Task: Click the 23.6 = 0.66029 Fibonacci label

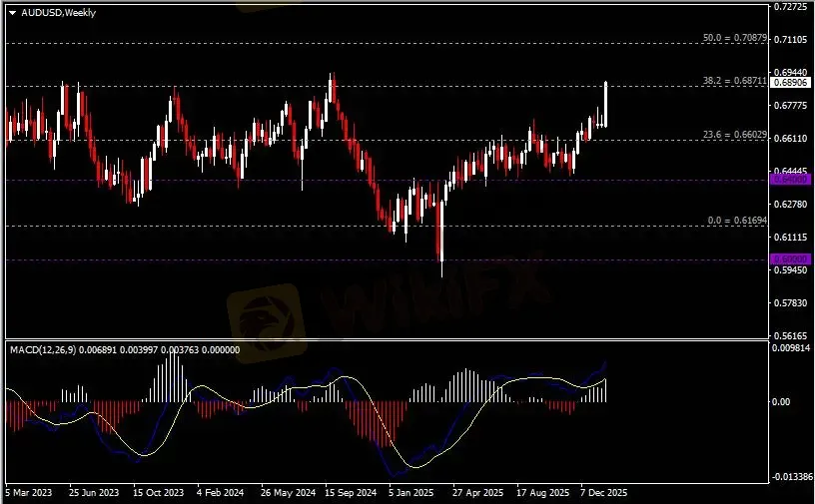Action: [x=734, y=134]
